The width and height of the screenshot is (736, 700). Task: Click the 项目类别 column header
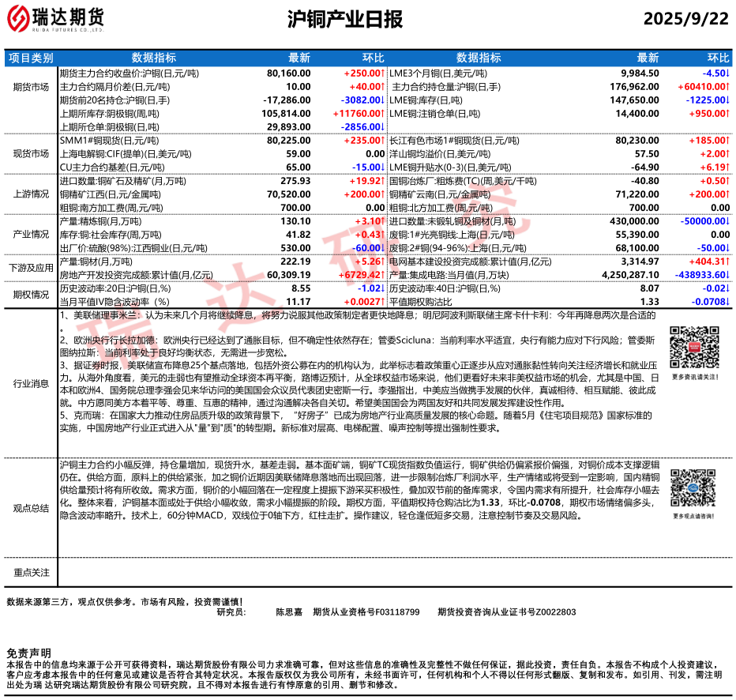[31, 58]
